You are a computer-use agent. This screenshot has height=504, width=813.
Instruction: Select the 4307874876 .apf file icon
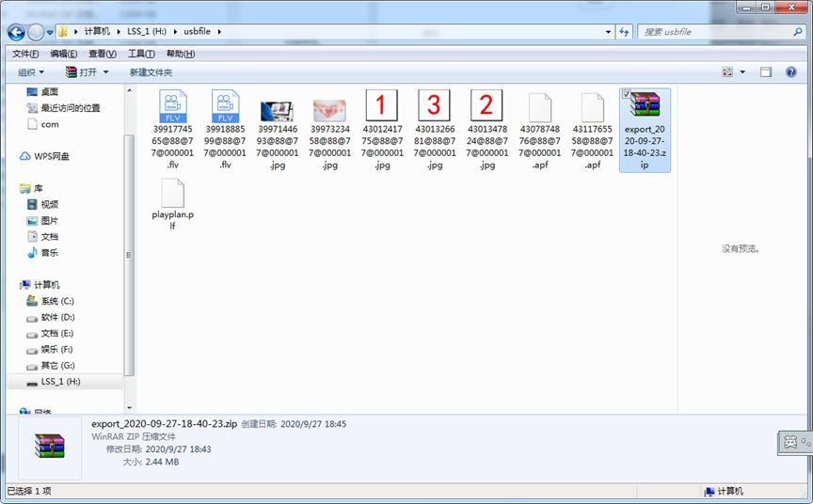point(539,108)
